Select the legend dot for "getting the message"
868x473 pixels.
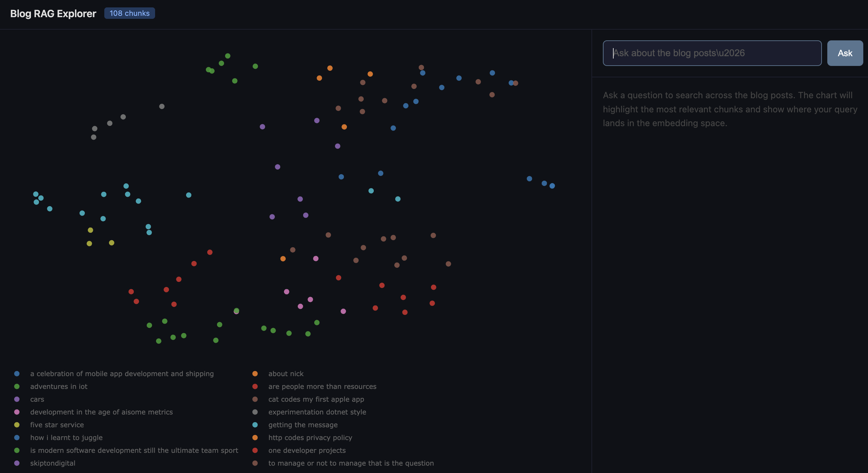point(255,425)
